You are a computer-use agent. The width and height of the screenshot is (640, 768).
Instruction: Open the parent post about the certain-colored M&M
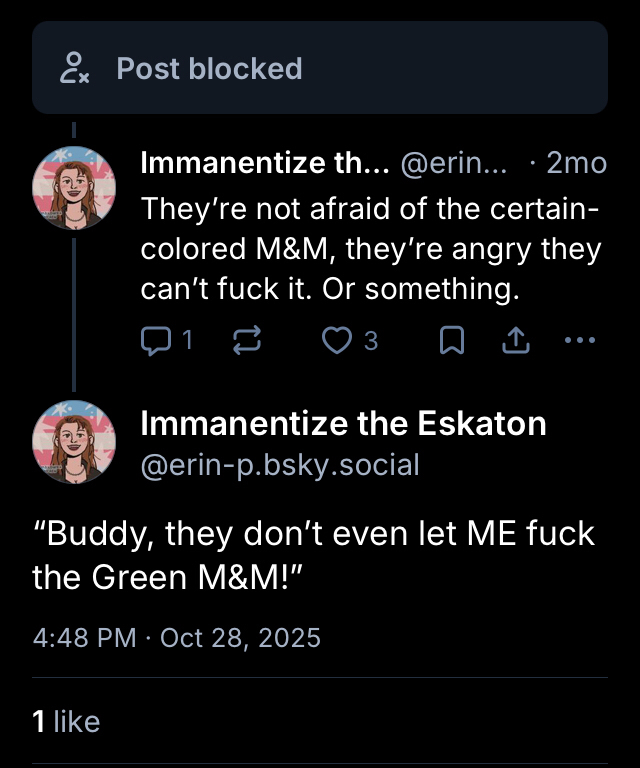(370, 250)
